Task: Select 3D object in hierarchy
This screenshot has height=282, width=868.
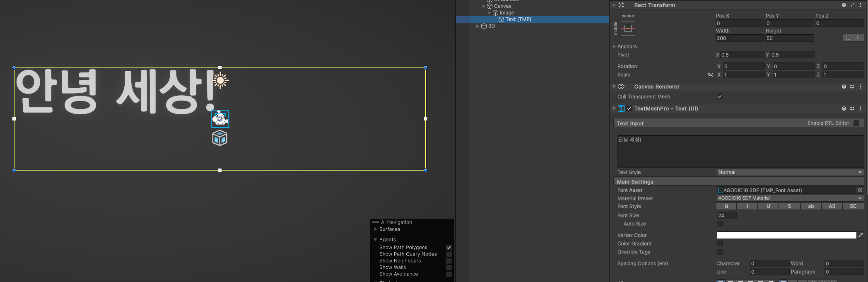Action: click(x=492, y=26)
